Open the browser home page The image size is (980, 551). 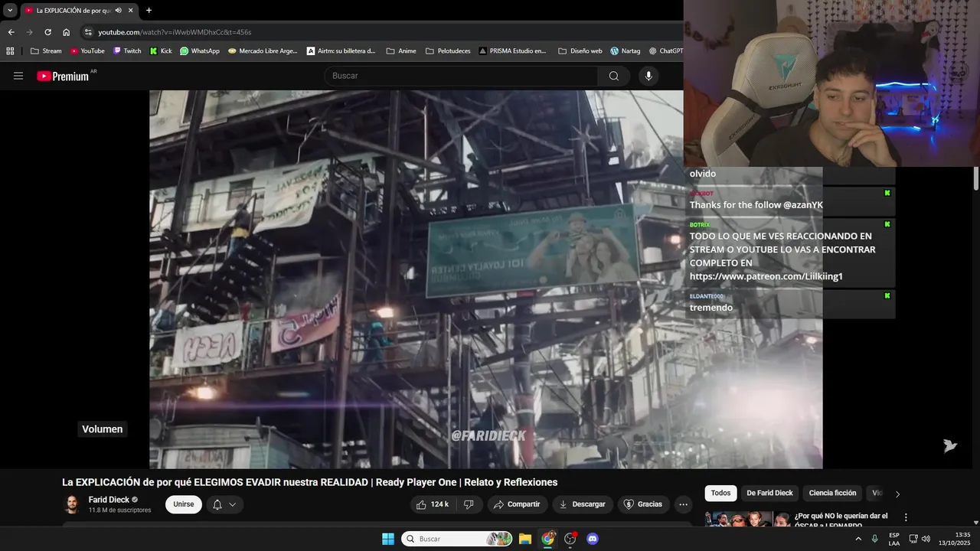point(67,32)
